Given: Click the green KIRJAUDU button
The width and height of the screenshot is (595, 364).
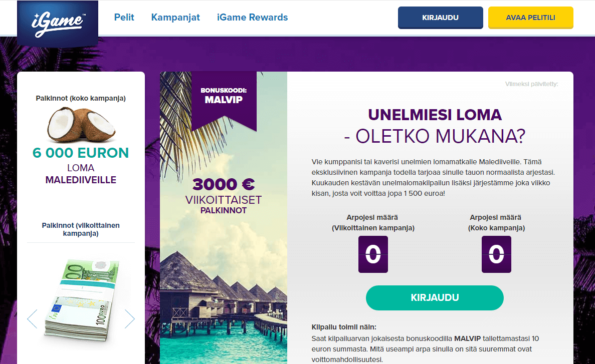Looking at the screenshot, I should click(435, 297).
